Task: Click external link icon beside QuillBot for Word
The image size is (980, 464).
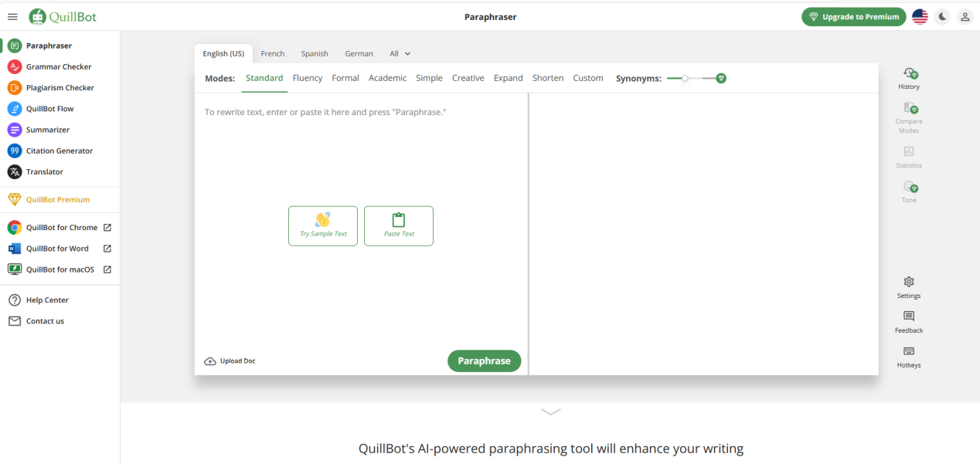Action: point(107,249)
